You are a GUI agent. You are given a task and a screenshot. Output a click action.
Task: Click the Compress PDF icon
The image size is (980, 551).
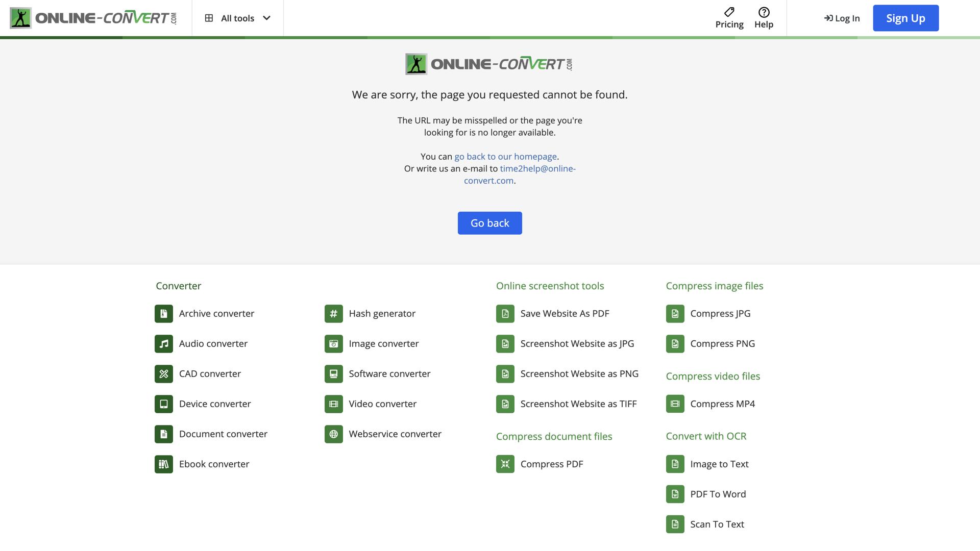pyautogui.click(x=505, y=464)
